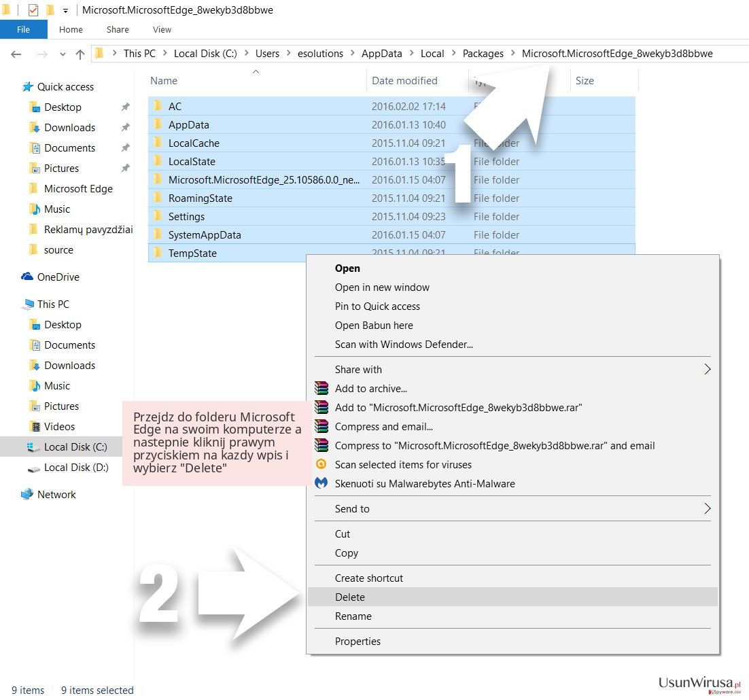Click Users in the address breadcrumb

pos(267,54)
